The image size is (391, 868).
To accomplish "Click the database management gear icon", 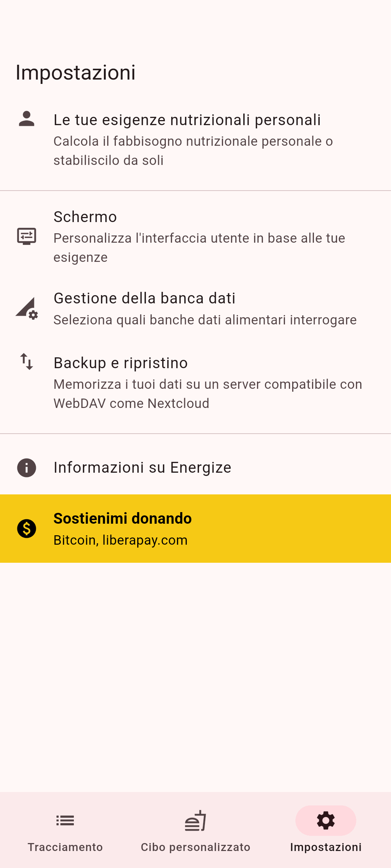I will pos(27,309).
